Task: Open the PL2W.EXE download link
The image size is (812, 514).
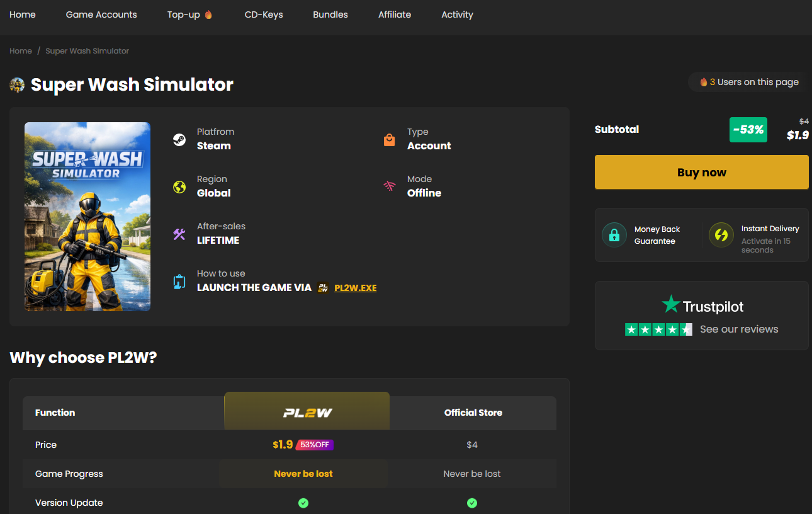Action: (356, 288)
